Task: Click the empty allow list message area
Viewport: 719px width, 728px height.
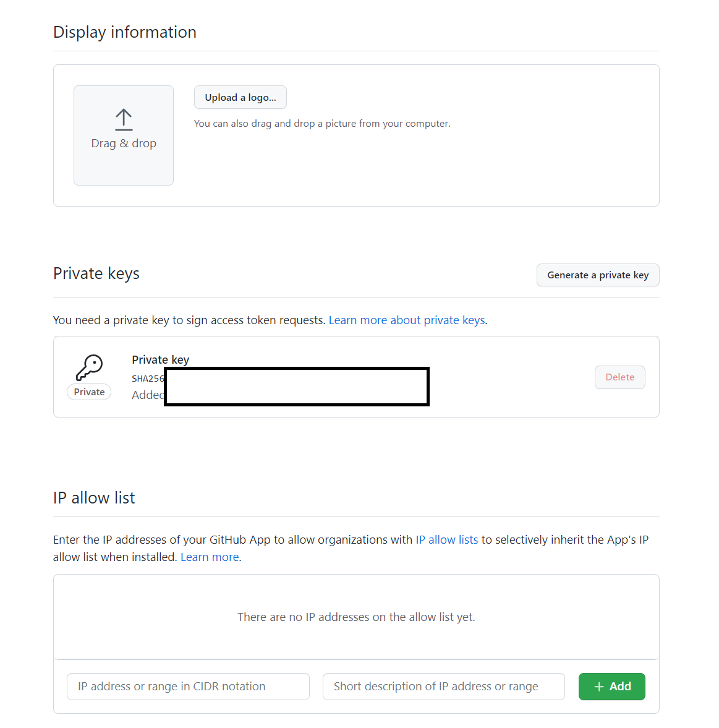Action: pos(356,617)
